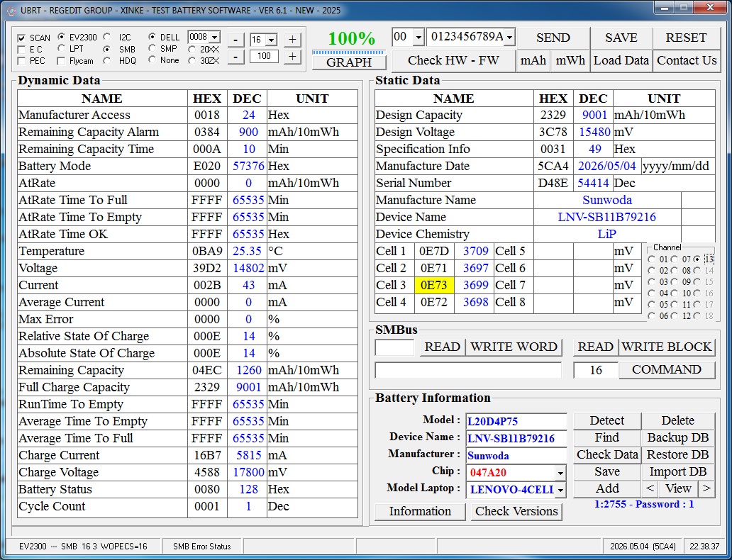Go to next record with > button
This screenshot has width=732, height=560.
[706, 488]
